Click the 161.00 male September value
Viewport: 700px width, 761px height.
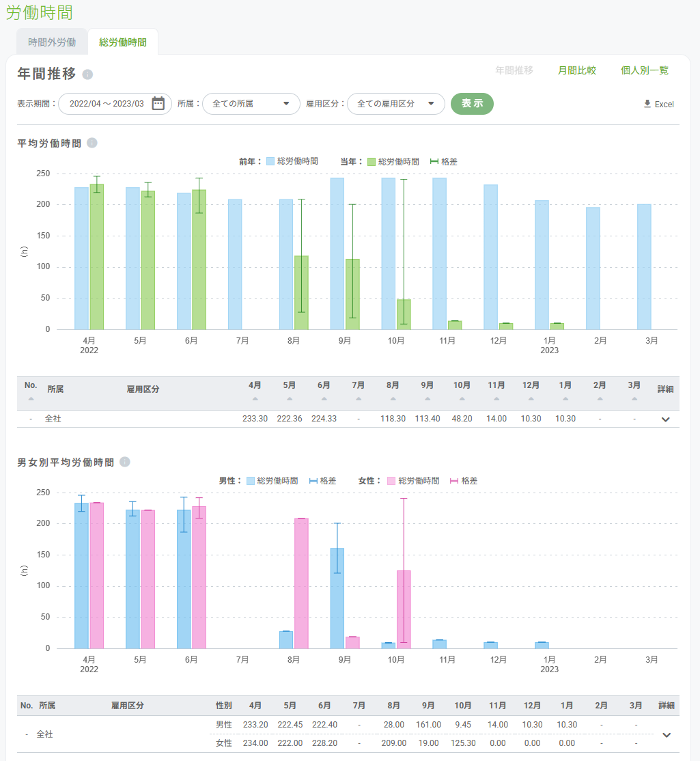(428, 725)
